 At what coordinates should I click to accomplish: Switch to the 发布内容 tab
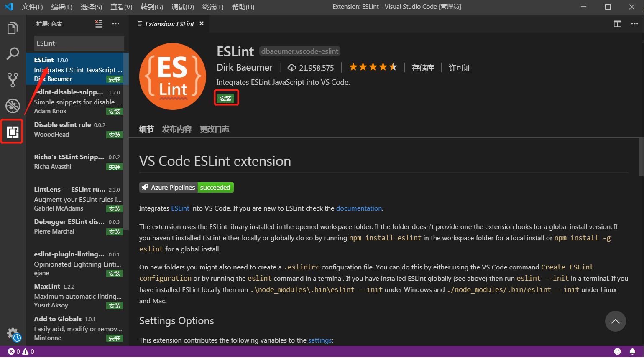[x=176, y=129]
